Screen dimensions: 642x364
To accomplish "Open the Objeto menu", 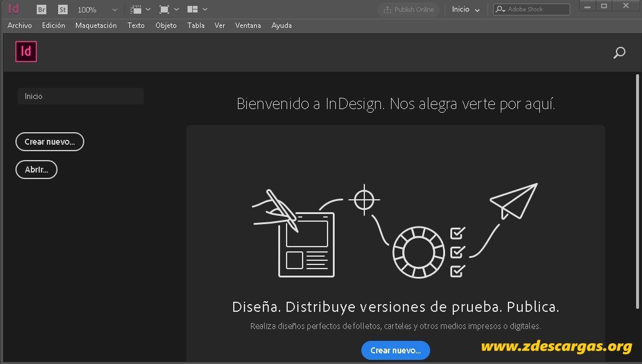I will pos(166,25).
